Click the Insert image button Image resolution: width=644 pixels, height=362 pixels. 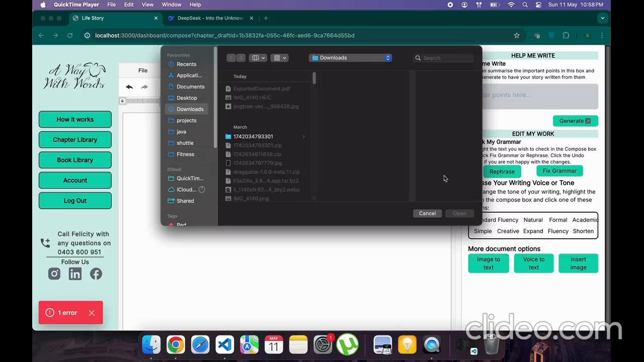(578, 263)
